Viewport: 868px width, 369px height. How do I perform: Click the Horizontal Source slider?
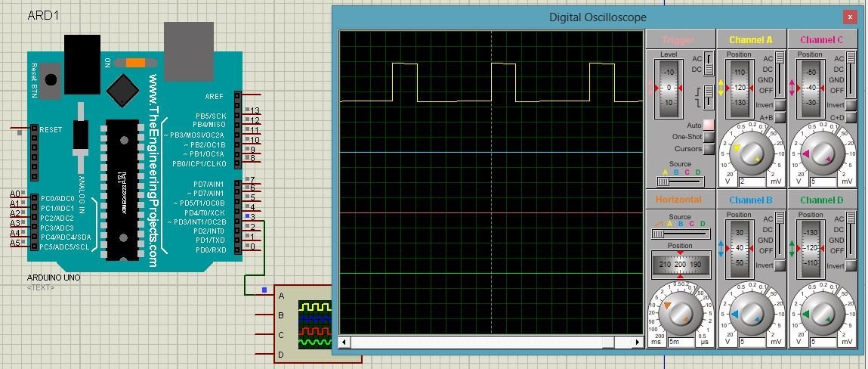[x=681, y=234]
